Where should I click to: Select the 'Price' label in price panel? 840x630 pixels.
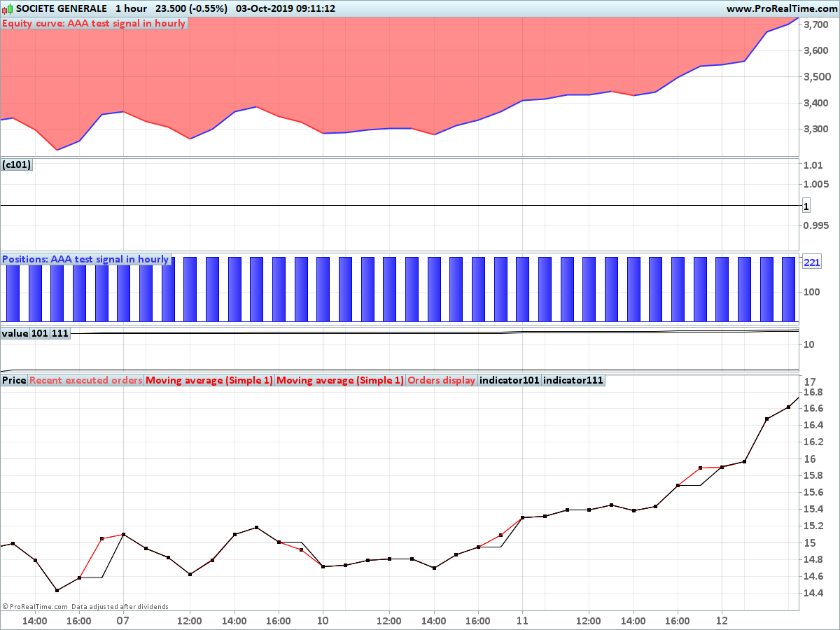point(14,380)
